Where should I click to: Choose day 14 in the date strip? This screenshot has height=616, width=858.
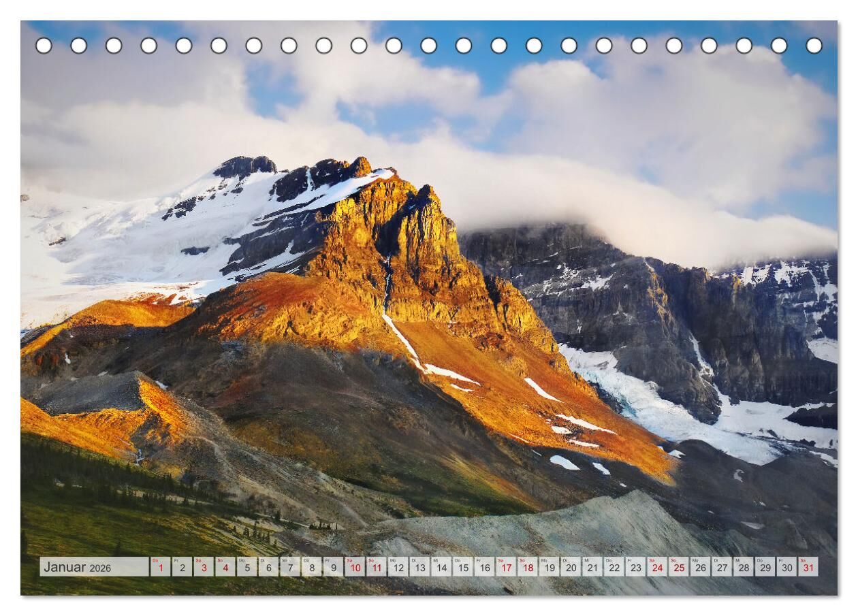tap(441, 567)
